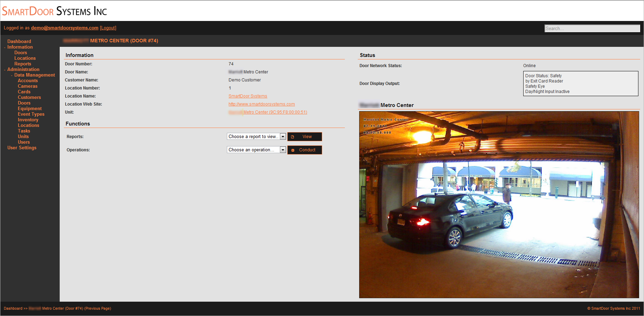This screenshot has height=316, width=644.
Task: Open the SmartDoor Systems location link
Action: coord(247,96)
